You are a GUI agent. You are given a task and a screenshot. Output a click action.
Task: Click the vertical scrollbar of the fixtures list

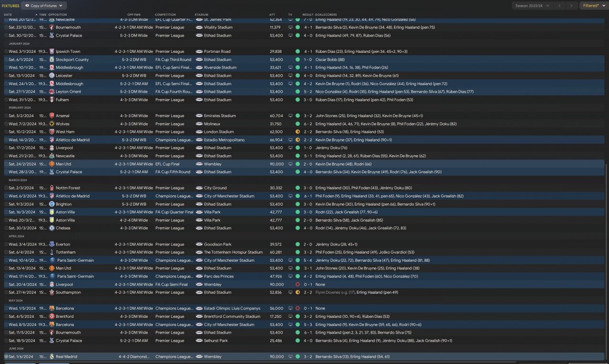(x=607, y=262)
